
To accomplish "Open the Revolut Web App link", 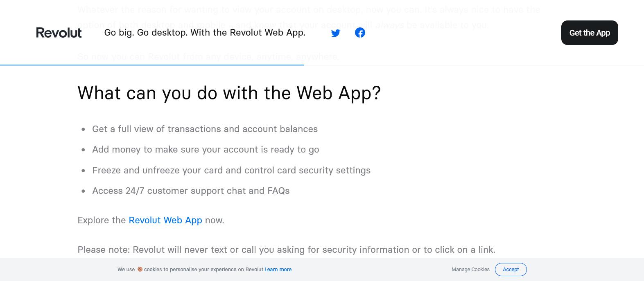I will click(165, 220).
